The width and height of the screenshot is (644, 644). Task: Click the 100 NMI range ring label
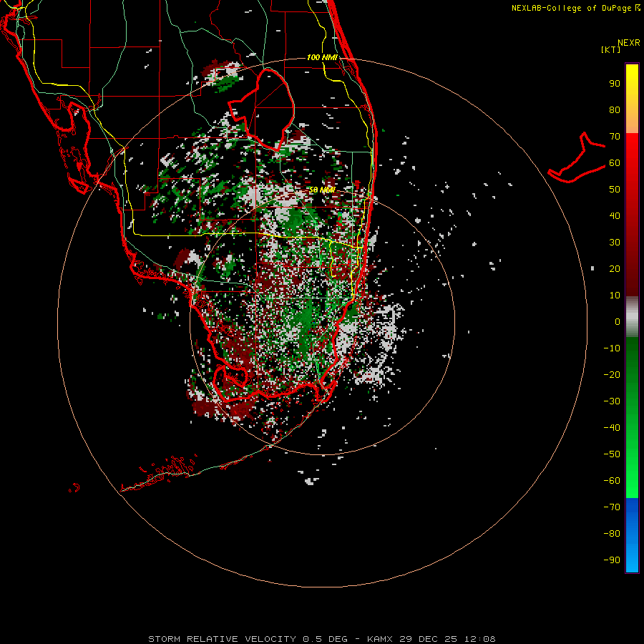pos(323,57)
